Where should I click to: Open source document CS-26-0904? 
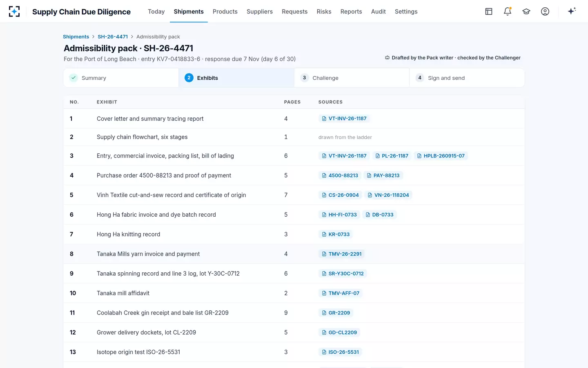[340, 195]
